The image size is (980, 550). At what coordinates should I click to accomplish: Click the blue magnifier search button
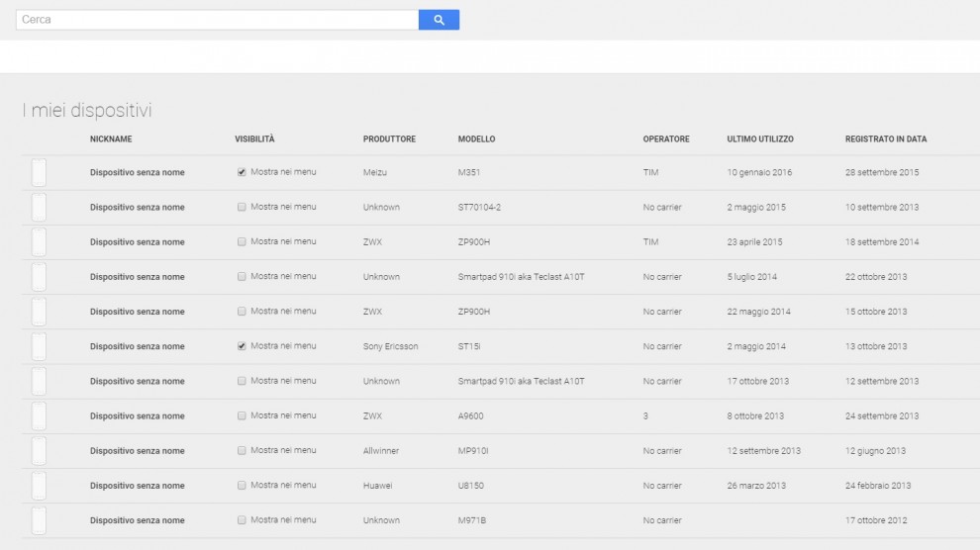(x=439, y=20)
